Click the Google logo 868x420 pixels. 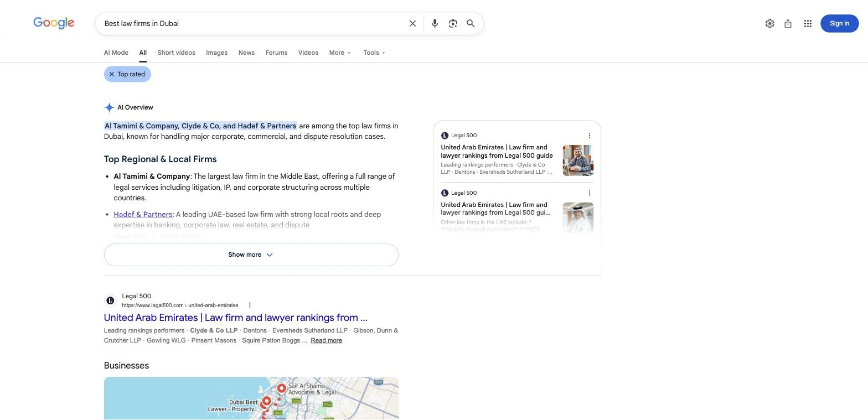click(54, 23)
